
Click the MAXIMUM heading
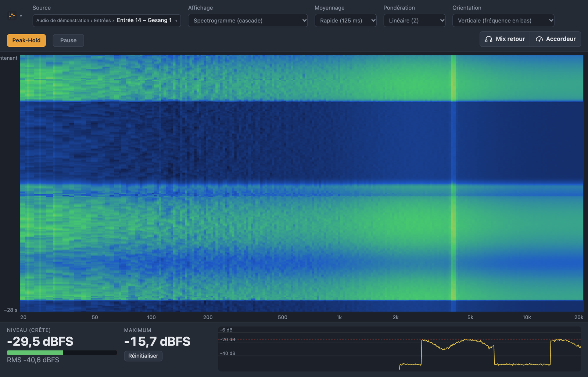pyautogui.click(x=137, y=330)
